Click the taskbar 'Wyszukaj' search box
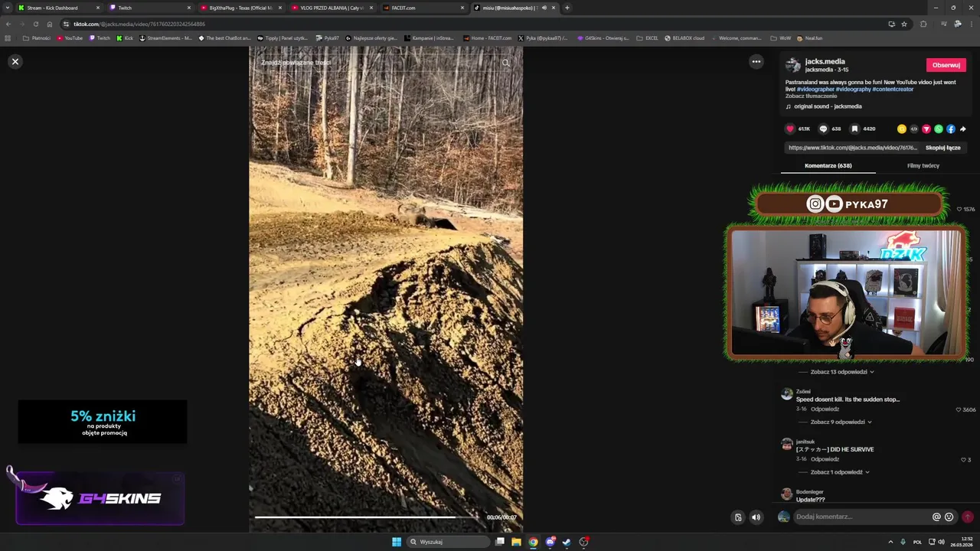 (449, 542)
